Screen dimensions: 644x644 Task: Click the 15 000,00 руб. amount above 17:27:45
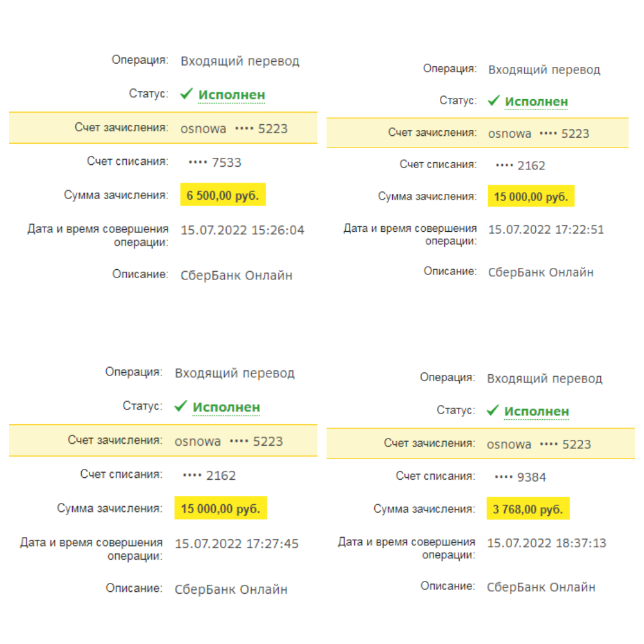click(220, 509)
